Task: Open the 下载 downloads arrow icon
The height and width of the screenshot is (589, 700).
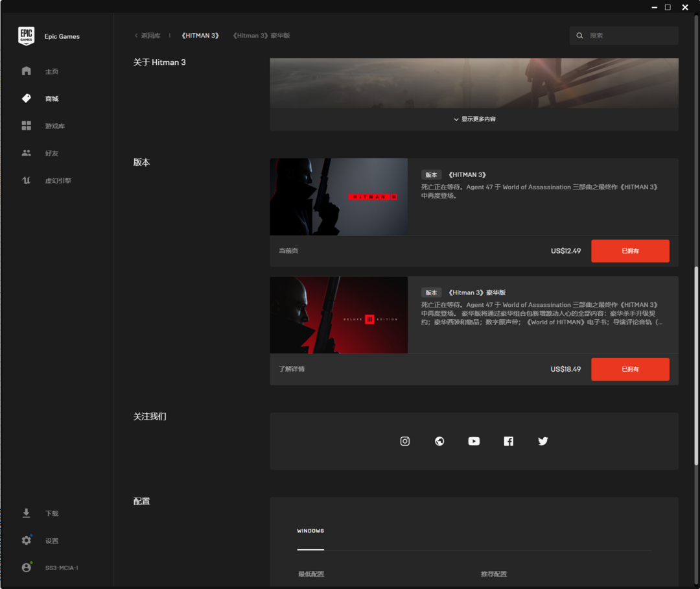Action: point(27,513)
